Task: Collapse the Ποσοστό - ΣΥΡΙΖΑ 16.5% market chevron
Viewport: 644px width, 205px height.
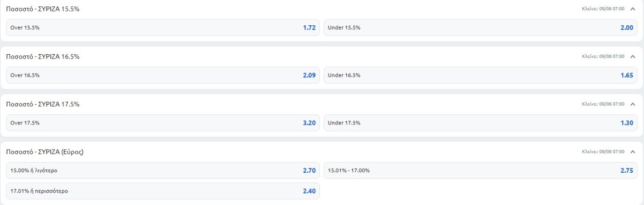Action: coord(633,56)
